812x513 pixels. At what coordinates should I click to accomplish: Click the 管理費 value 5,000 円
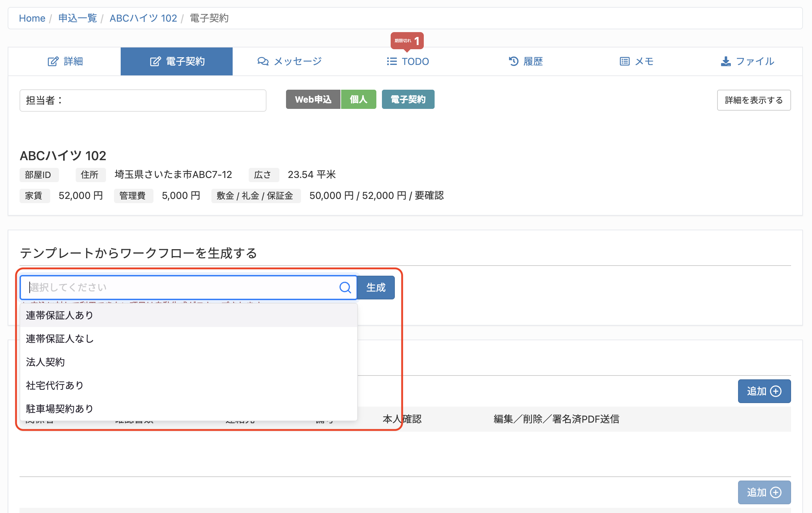click(181, 195)
